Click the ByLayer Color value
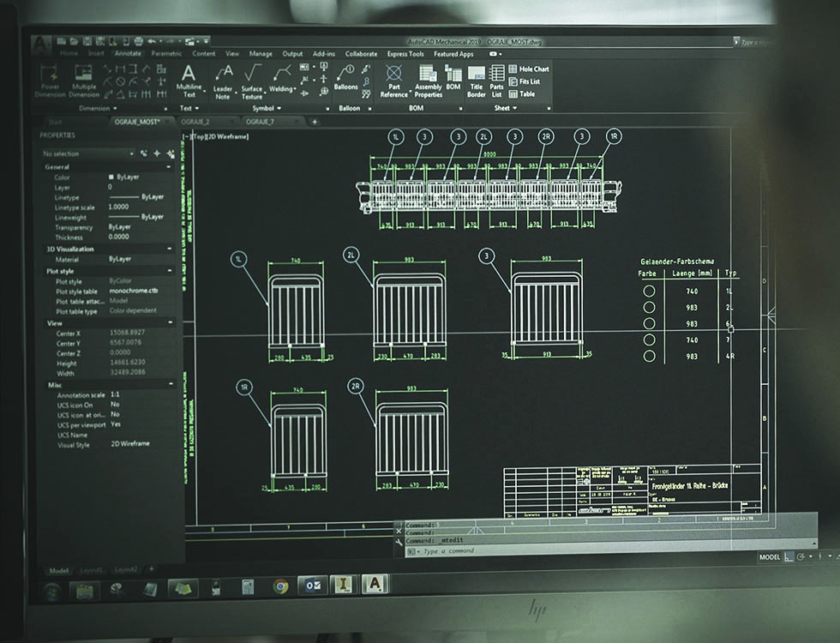840x643 pixels. pyautogui.click(x=128, y=177)
